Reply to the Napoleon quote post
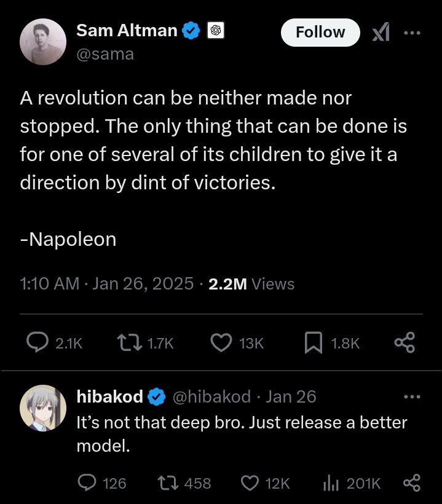442x504 pixels. coord(42,343)
